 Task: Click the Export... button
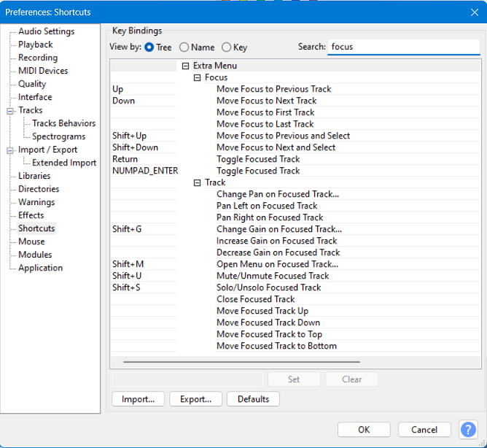coord(195,399)
